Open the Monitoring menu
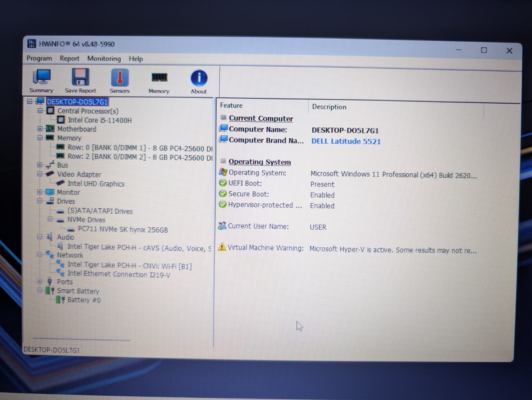This screenshot has height=400, width=532. click(104, 59)
